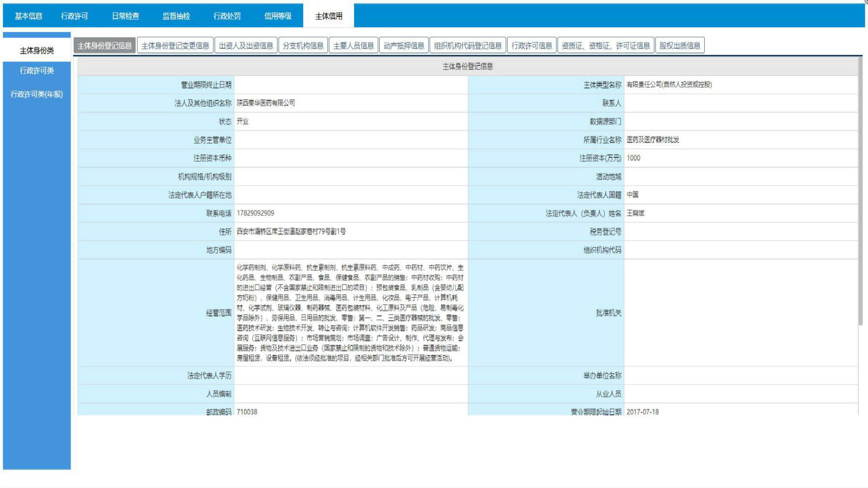
Task: Click the 数据源部门 label
Action: pyautogui.click(x=605, y=122)
